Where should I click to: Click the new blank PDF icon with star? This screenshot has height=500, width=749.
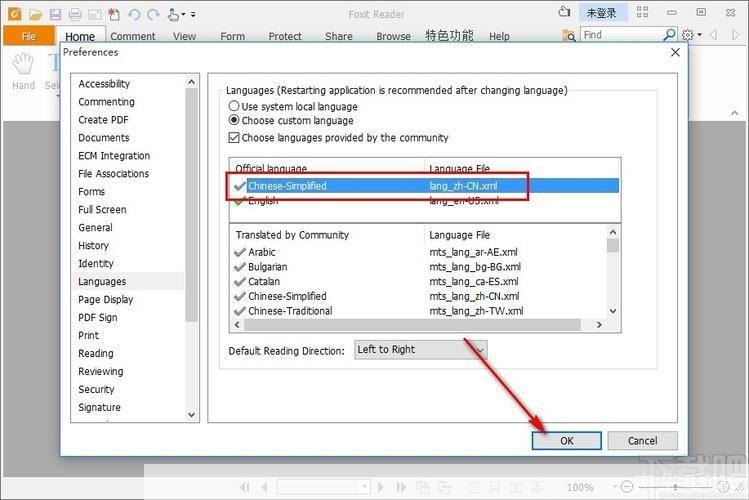click(x=114, y=14)
